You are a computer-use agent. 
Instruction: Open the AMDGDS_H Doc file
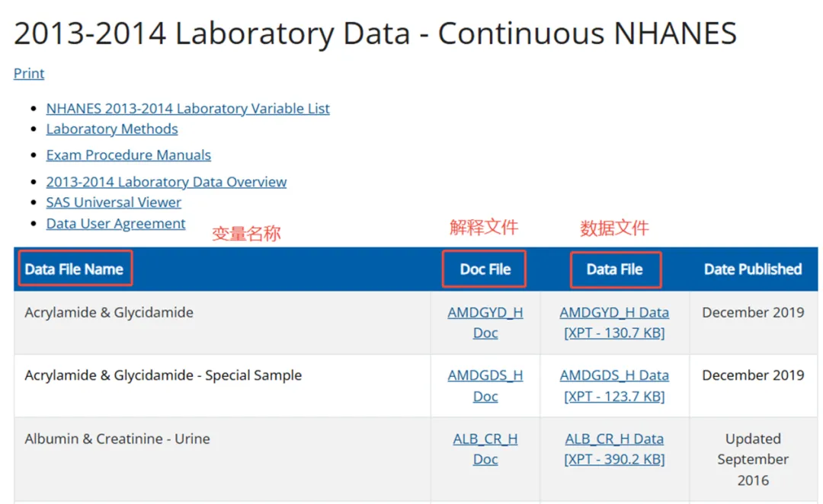(485, 385)
